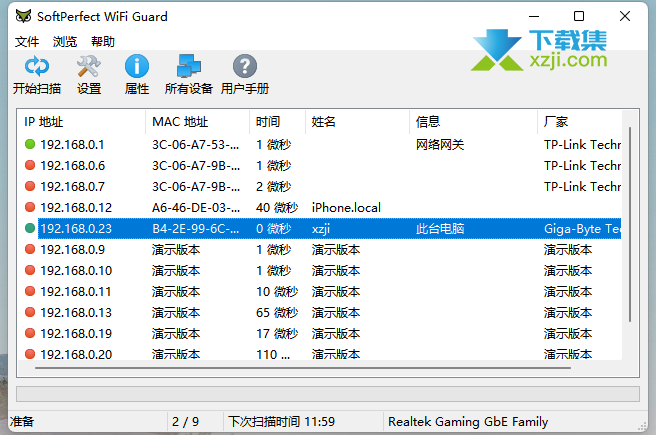Click the Start Scan (开始扫描) toolbar icon
Screen dimensions: 656x435
coord(37,66)
